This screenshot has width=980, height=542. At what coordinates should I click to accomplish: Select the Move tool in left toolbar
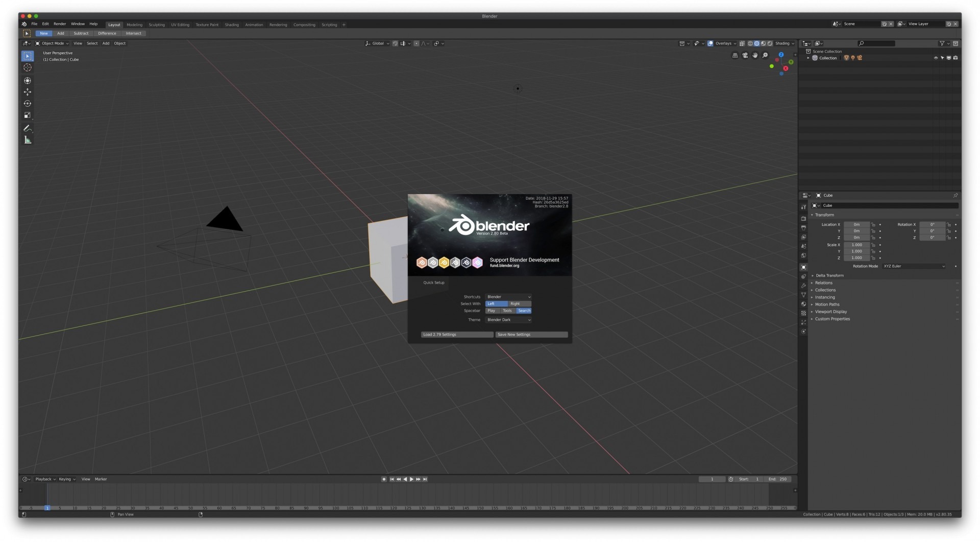[x=28, y=92]
